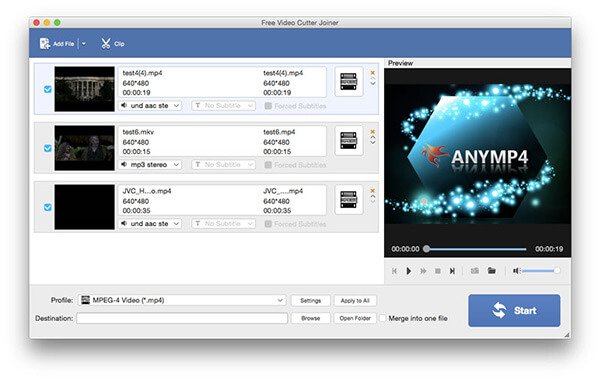This screenshot has height=380, width=600.
Task: Open the snapshot folder icon
Action: pos(492,271)
